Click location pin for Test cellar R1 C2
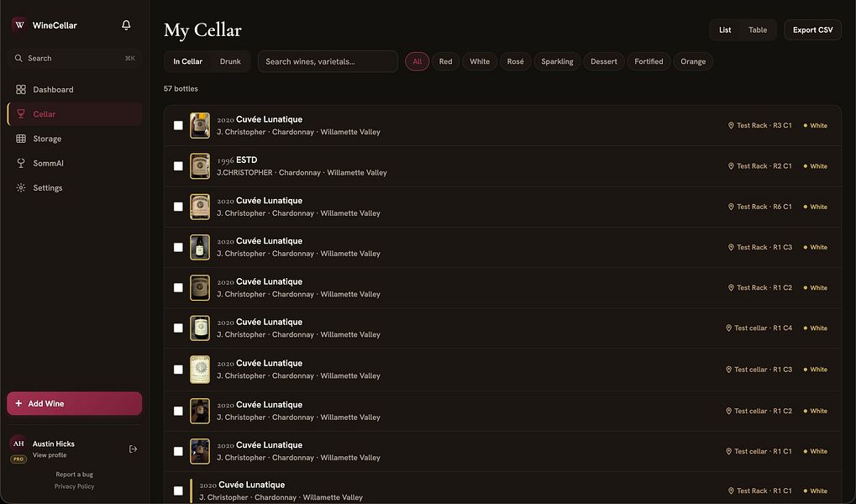This screenshot has width=856, height=504. [x=728, y=411]
